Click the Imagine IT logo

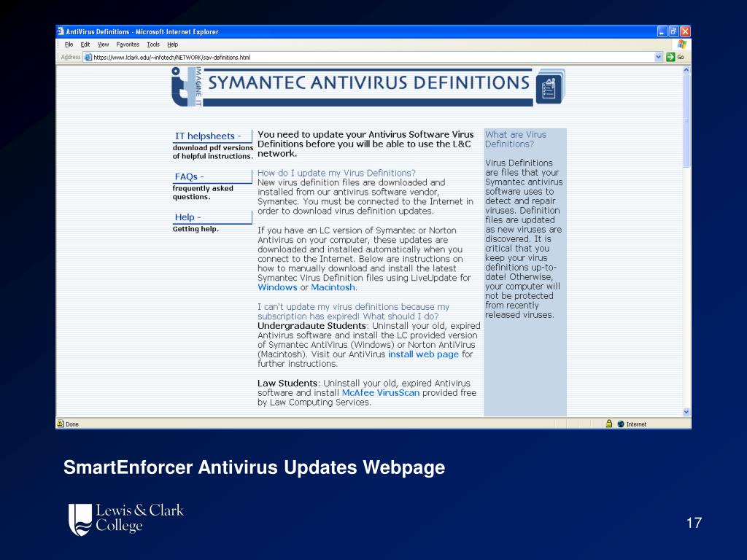tap(186, 87)
